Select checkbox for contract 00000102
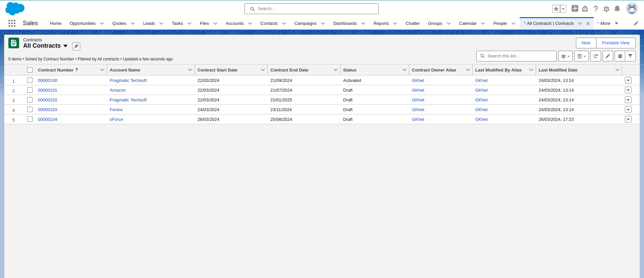644x278 pixels. (30, 100)
